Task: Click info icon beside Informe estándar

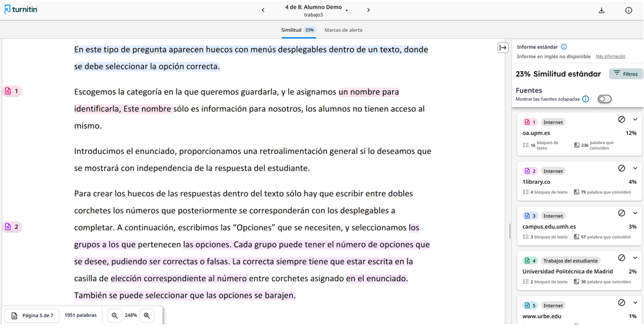Action: tap(564, 47)
